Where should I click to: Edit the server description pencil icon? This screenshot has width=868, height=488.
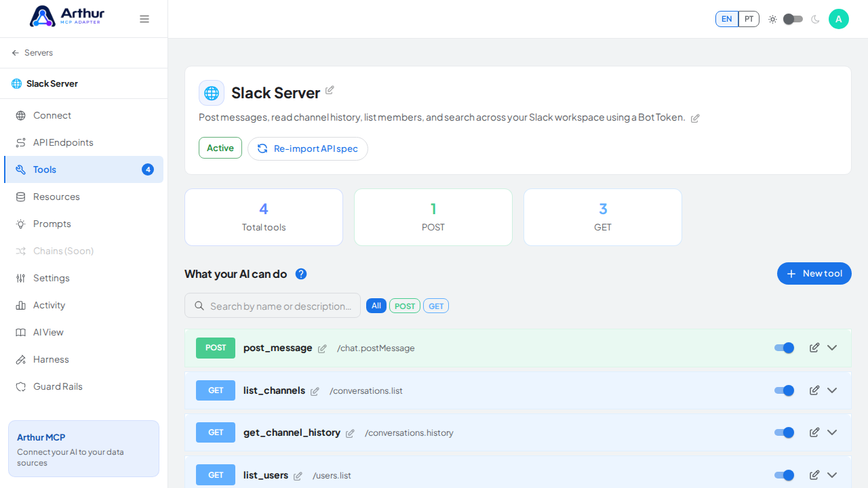695,119
